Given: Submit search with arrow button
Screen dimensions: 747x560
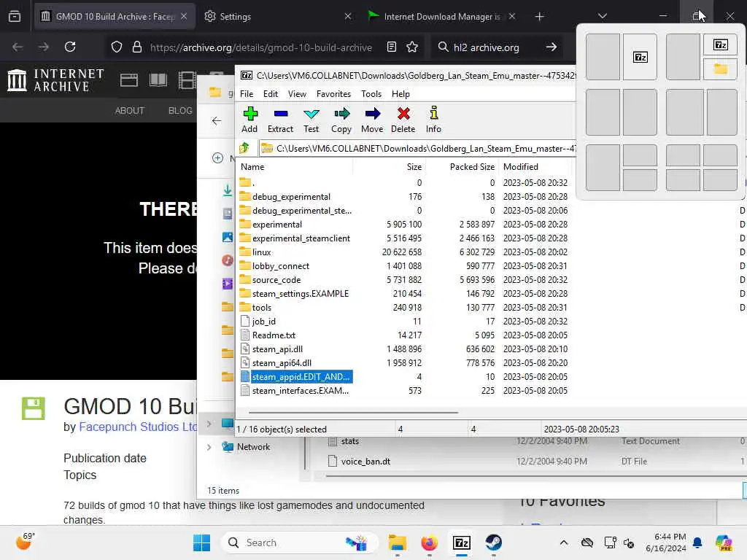Looking at the screenshot, I should coord(551,47).
